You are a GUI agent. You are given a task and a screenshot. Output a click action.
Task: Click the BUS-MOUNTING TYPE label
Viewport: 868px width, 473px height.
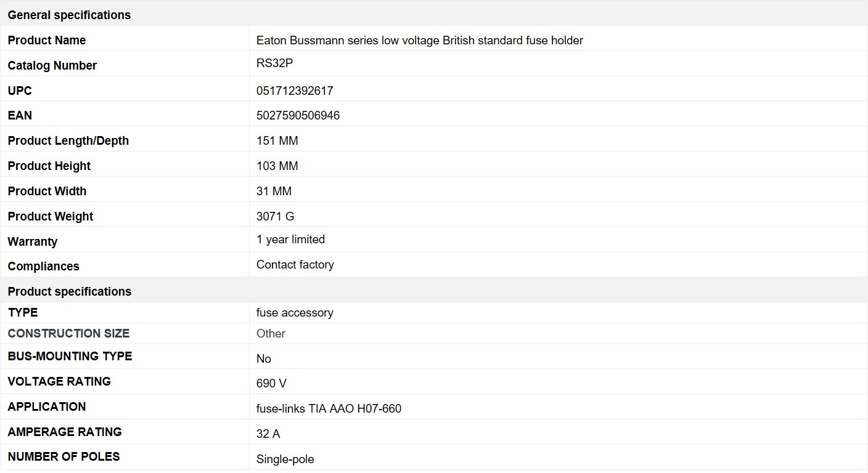click(70, 356)
